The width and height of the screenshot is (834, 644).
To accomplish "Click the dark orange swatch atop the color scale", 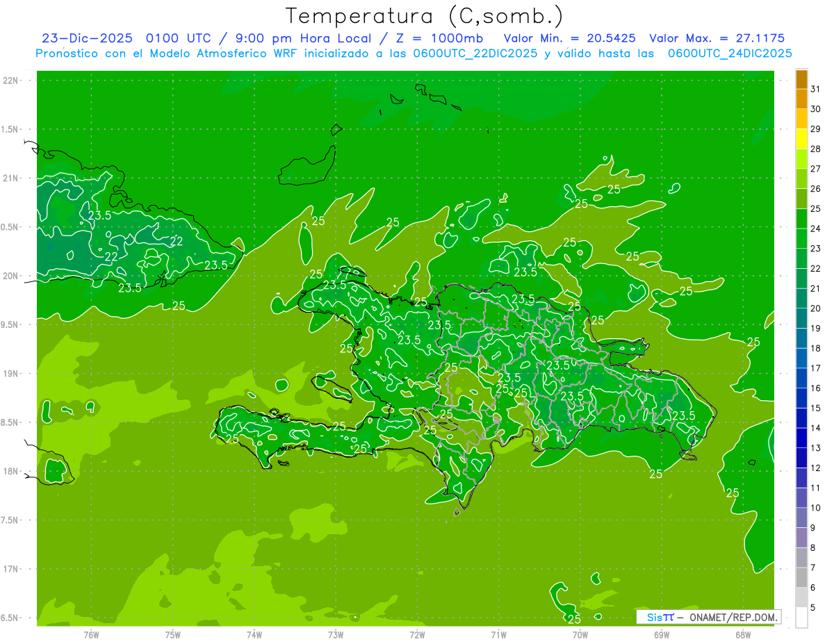I will (x=801, y=79).
